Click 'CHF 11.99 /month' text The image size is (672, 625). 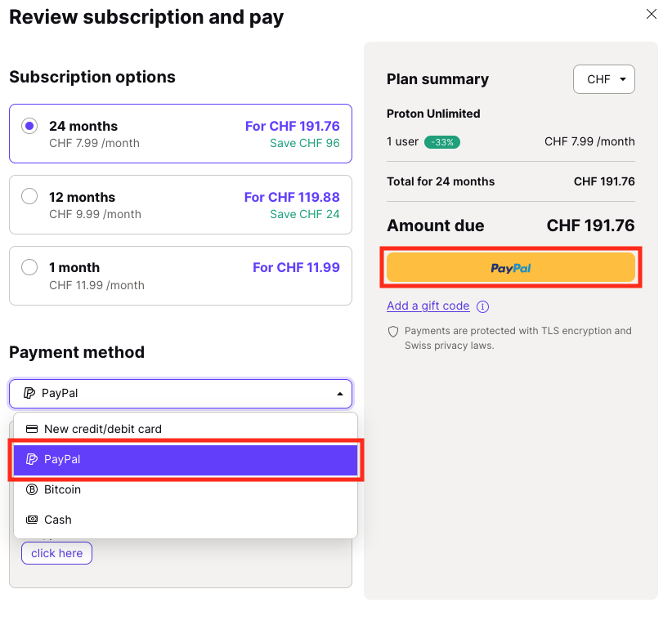click(96, 285)
